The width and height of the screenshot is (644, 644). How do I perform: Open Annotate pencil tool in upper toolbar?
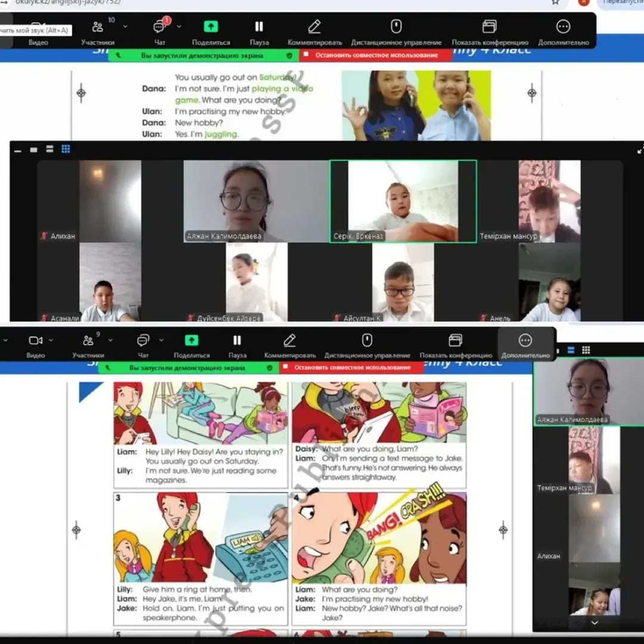[314, 27]
